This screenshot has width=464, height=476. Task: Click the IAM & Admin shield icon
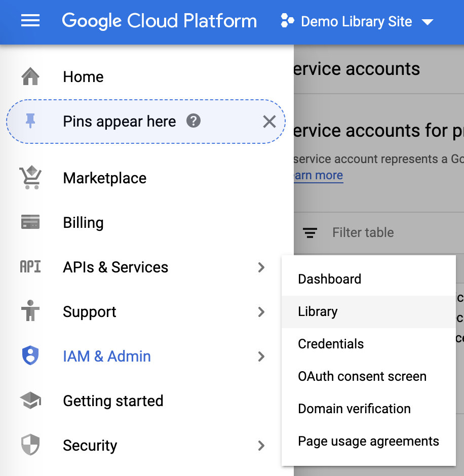point(30,355)
